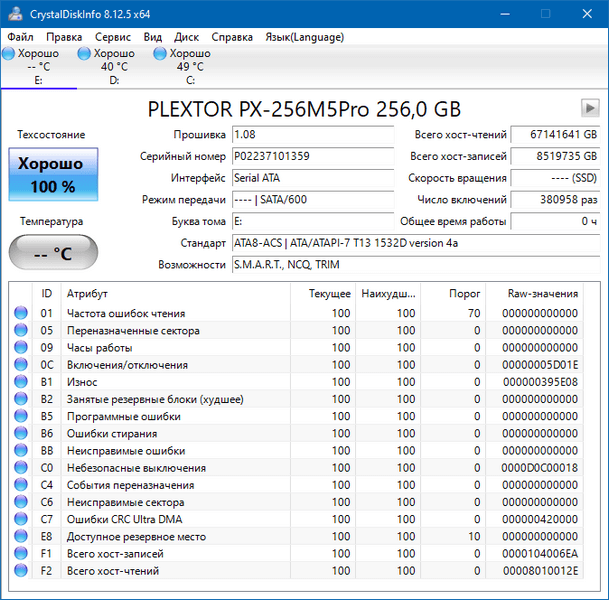Open the Язык(Language) menu
Screen dimensions: 609x600
(x=304, y=37)
